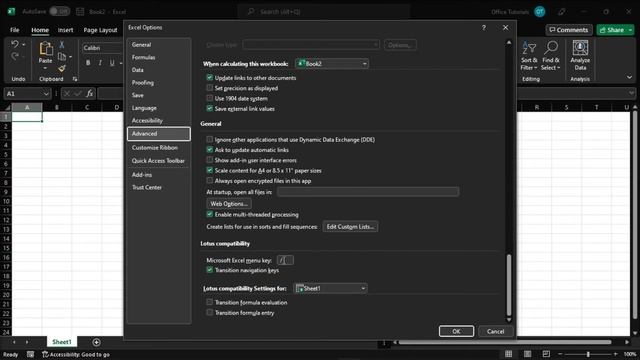Viewport: 640px width, 360px height.
Task: Click the Paste clipboard icon
Action: (45, 48)
